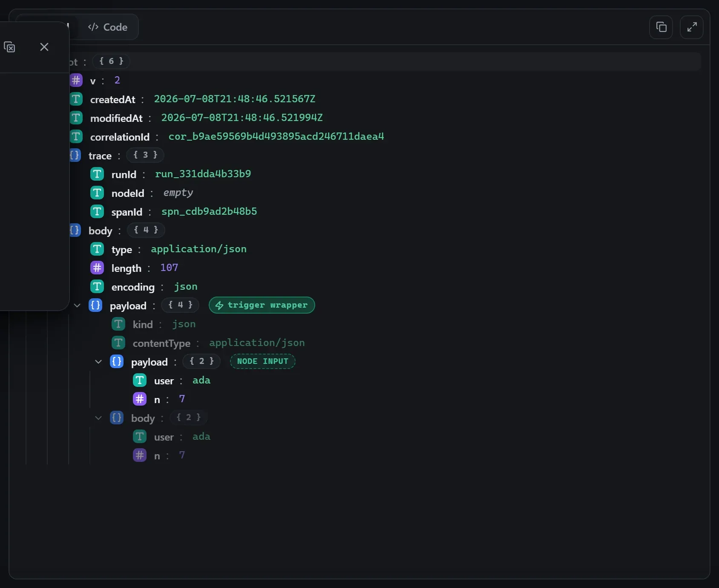The image size is (719, 588).
Task: Click the empty nodeId value
Action: [x=178, y=193]
